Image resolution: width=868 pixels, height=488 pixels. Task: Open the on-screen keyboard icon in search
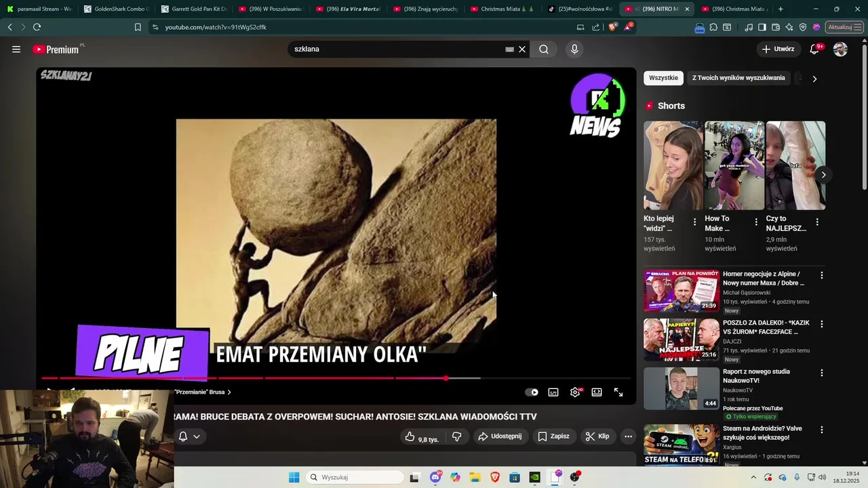tap(509, 49)
